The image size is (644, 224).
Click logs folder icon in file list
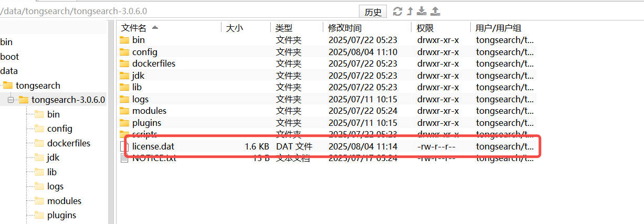[124, 99]
